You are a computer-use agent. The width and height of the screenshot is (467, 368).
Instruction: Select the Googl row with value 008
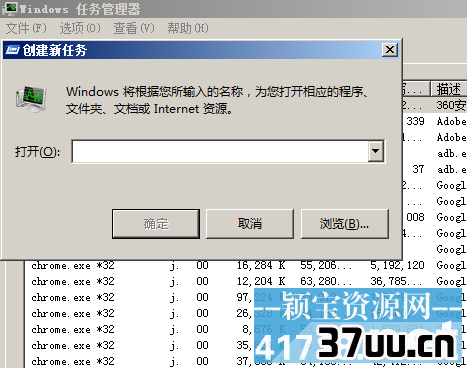[x=435, y=217]
